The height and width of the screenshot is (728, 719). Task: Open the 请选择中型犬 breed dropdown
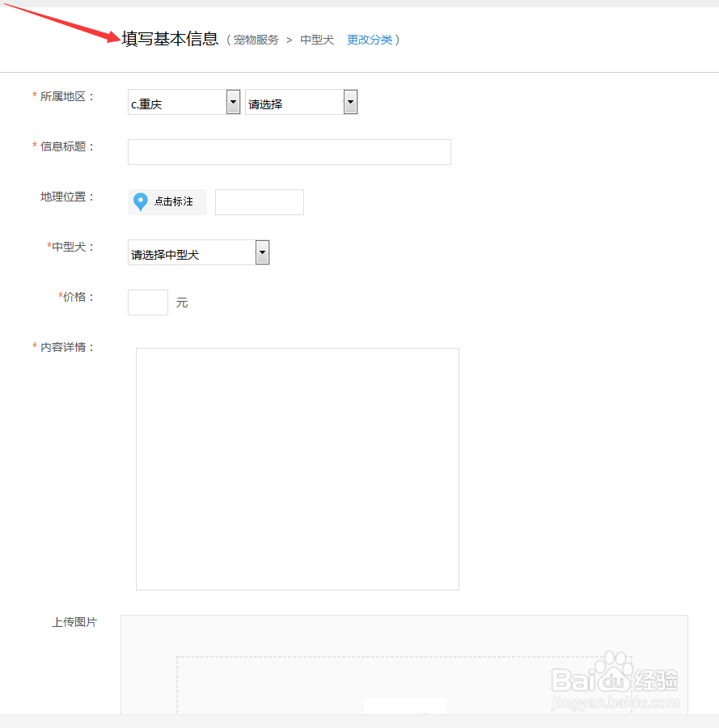click(194, 252)
